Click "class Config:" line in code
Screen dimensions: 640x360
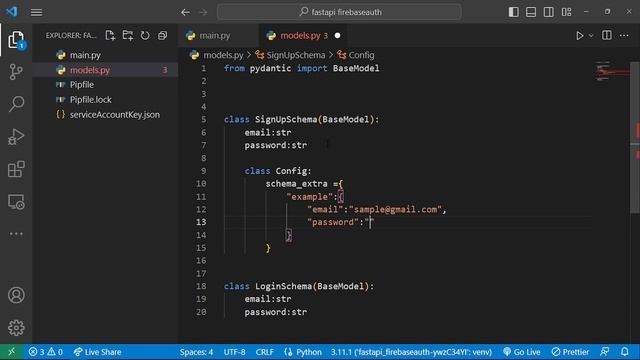pyautogui.click(x=278, y=171)
